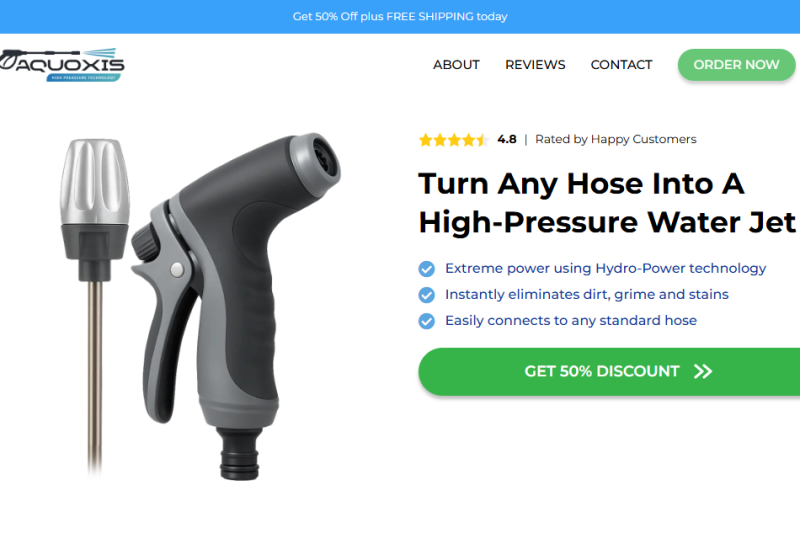Click the checkmark icon beside Instantly eliminates dirt
The height and width of the screenshot is (533, 800).
point(427,295)
